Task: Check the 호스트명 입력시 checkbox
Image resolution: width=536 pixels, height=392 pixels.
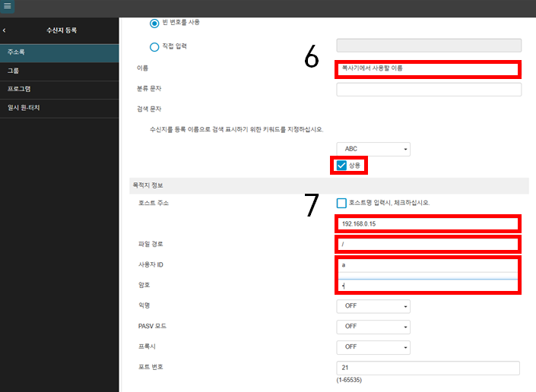Action: click(x=341, y=203)
